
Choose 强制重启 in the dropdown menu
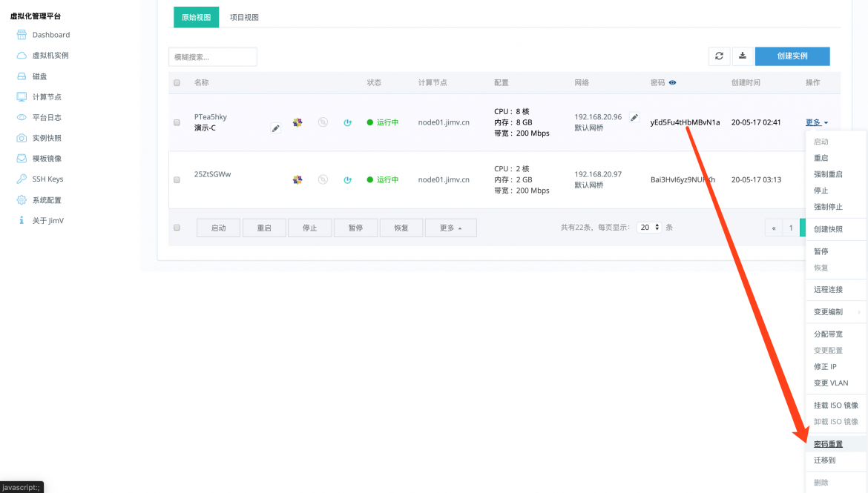(x=828, y=174)
